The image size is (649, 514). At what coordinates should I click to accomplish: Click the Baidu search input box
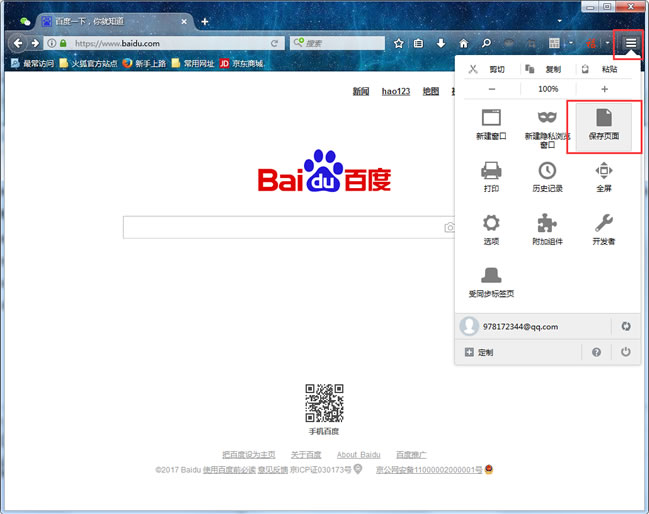(288, 227)
